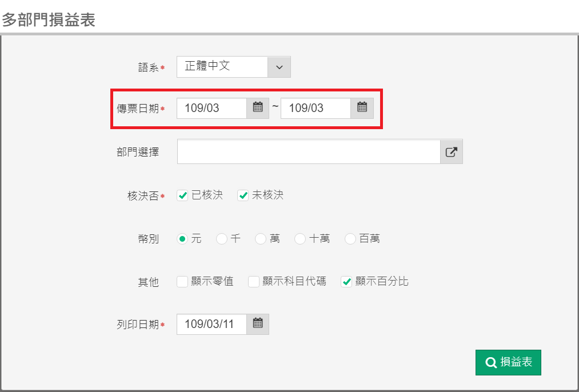The width and height of the screenshot is (579, 392).
Task: Click the 列印日期 label
Action: coord(138,325)
